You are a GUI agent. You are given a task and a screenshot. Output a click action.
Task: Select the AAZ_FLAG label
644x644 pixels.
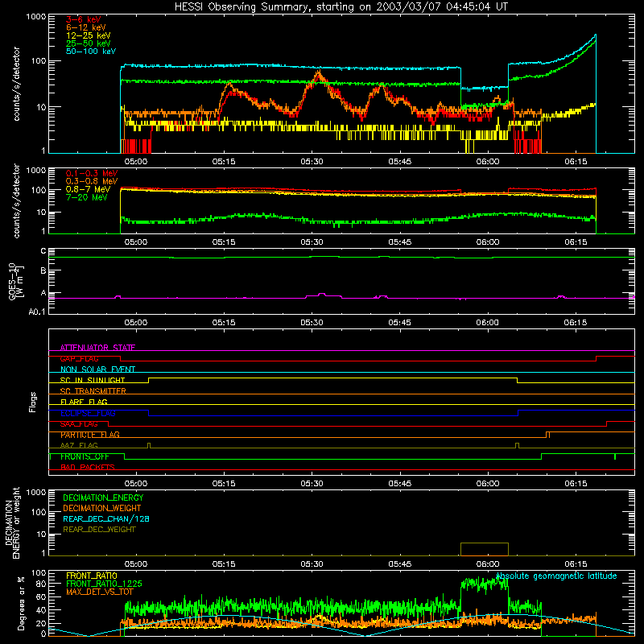click(79, 445)
